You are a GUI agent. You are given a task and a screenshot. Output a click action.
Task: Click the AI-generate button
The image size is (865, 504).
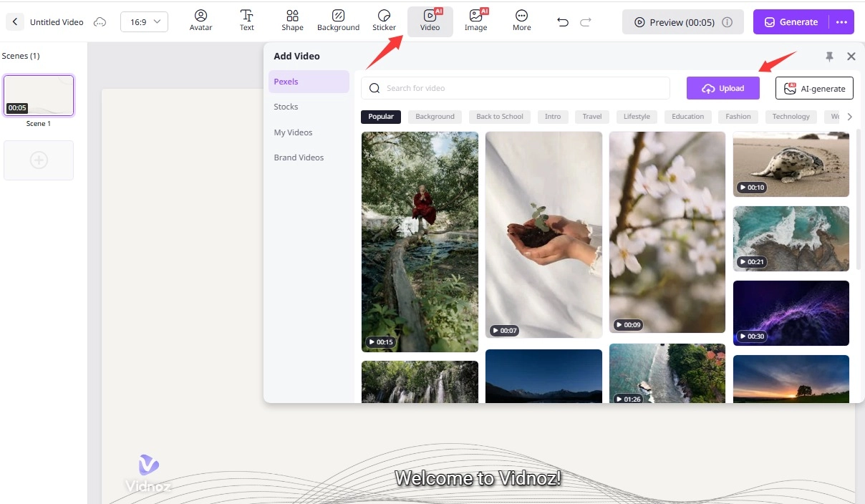[x=814, y=89]
